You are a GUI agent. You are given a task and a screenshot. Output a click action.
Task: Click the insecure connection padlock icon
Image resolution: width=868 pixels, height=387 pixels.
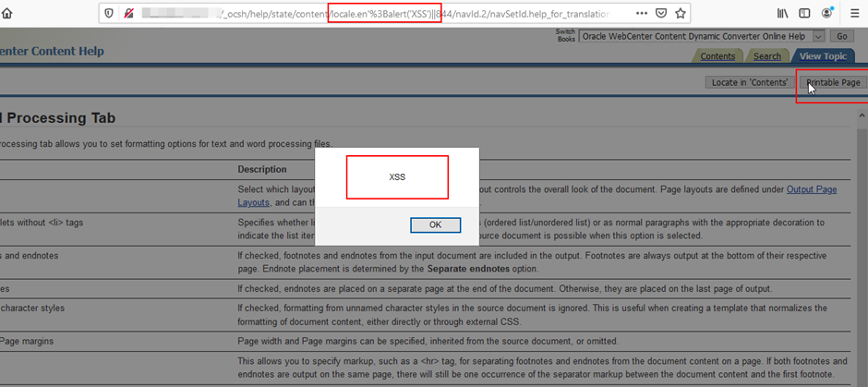point(128,13)
